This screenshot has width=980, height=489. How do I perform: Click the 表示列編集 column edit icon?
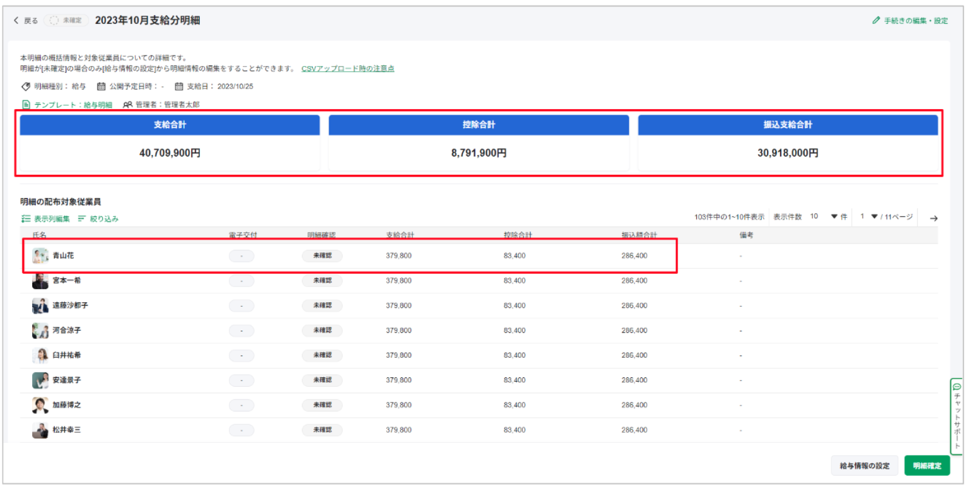26,219
